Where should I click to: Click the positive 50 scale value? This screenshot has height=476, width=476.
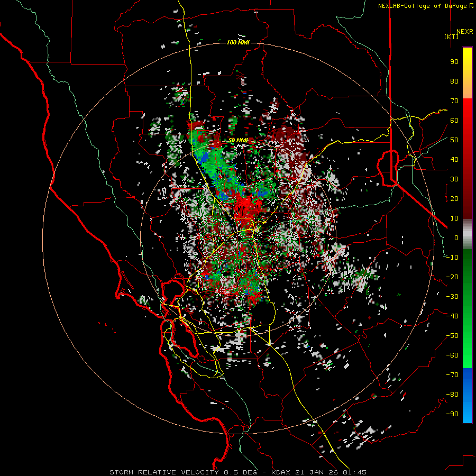(x=454, y=140)
